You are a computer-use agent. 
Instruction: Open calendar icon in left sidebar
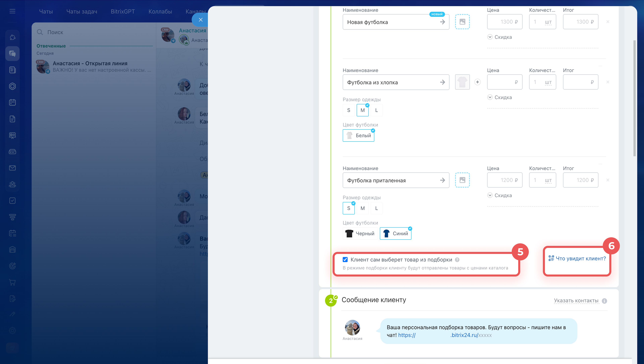12,102
